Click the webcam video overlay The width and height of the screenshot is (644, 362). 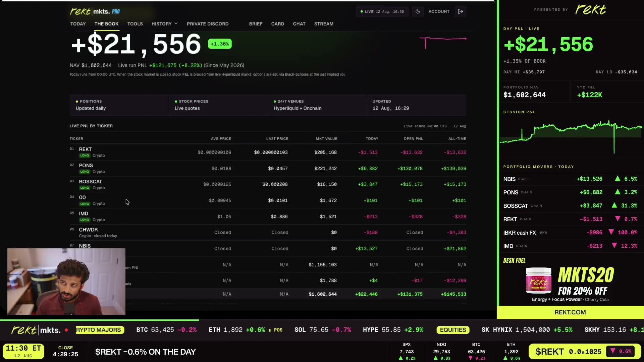coord(66,282)
